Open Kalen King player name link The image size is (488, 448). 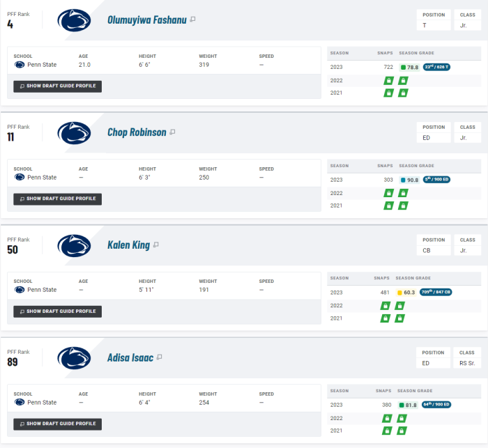(128, 245)
